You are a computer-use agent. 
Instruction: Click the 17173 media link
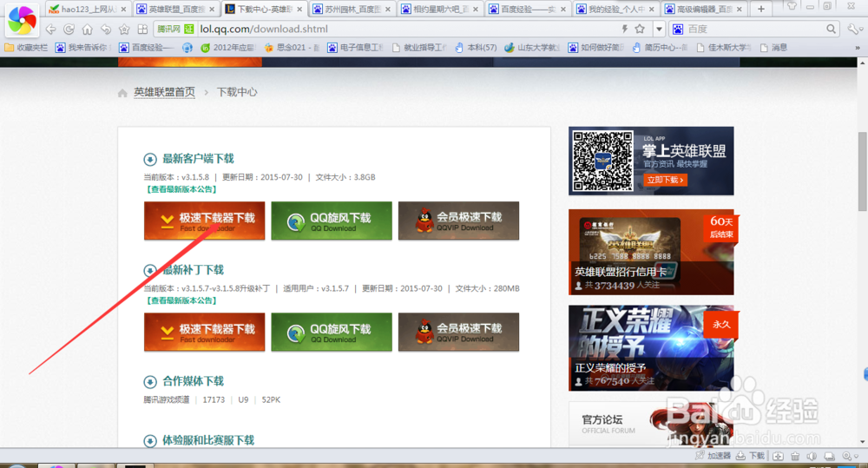214,400
